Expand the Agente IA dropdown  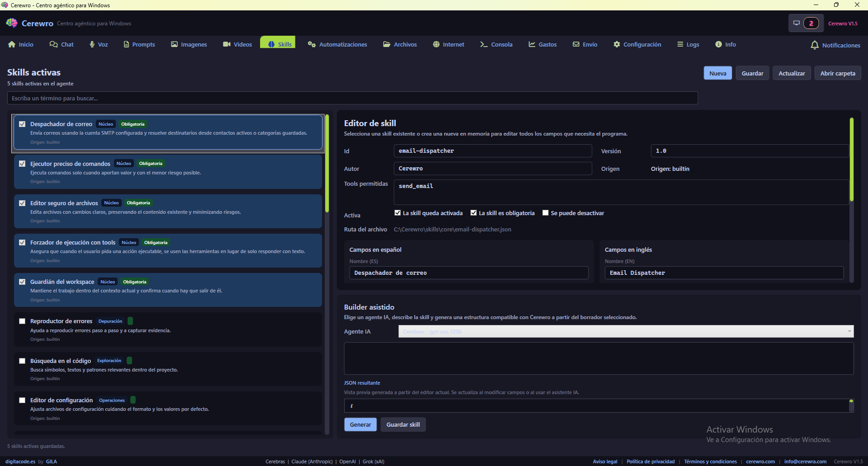626,331
